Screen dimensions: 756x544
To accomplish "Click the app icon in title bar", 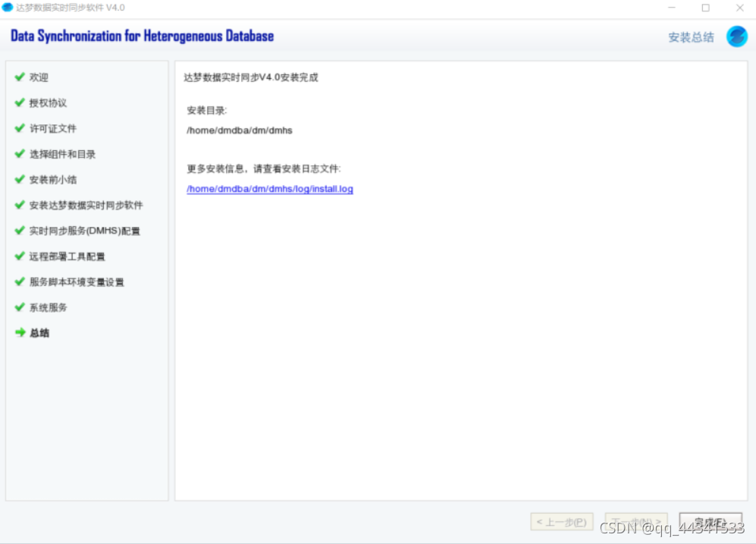I will [8, 8].
